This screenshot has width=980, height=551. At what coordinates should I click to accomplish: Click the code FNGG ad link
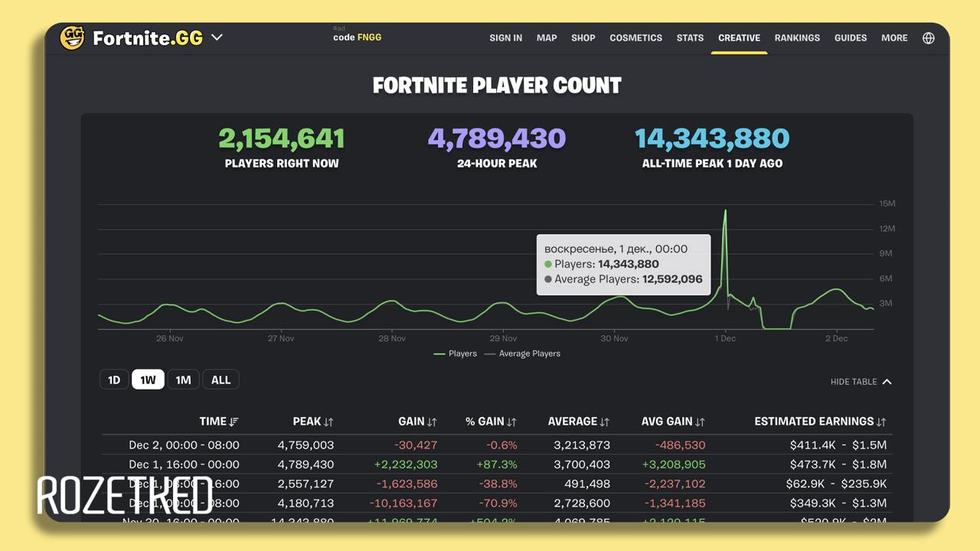357,37
